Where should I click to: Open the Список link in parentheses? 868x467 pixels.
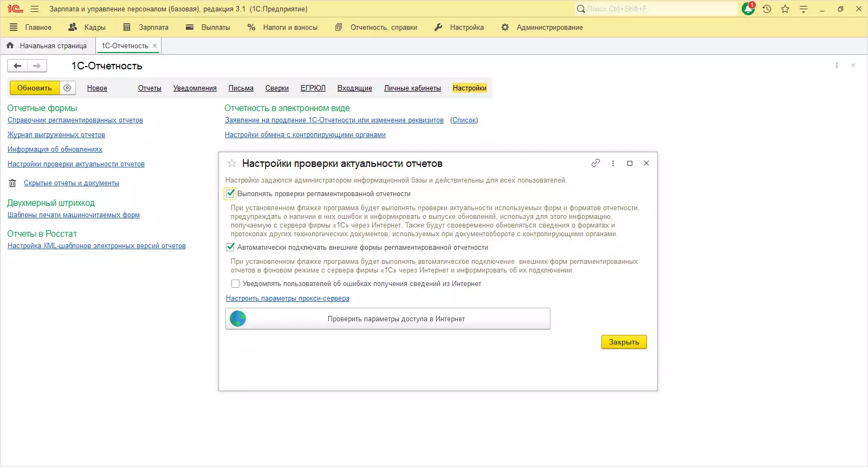[x=464, y=120]
